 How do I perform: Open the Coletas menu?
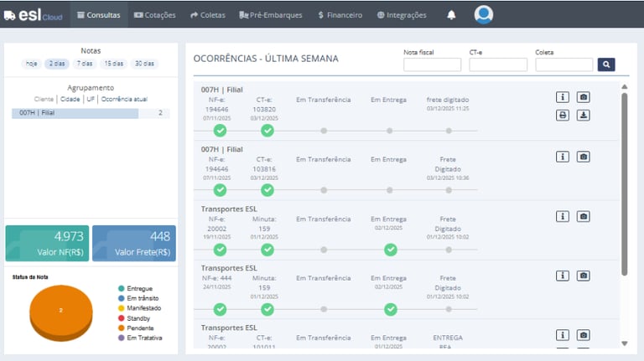pos(208,15)
